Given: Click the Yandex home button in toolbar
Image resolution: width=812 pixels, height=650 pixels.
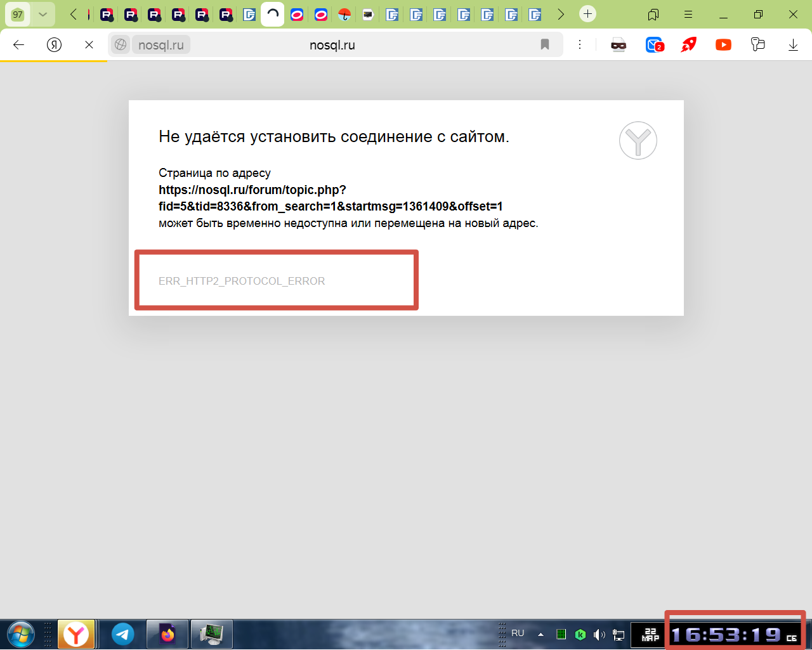Looking at the screenshot, I should (x=55, y=44).
